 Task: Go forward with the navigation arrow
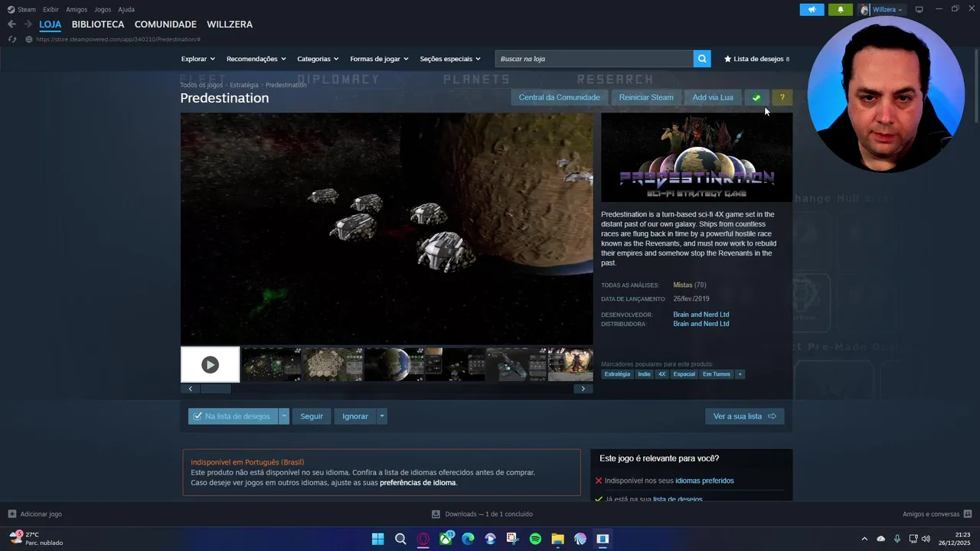pyautogui.click(x=28, y=24)
